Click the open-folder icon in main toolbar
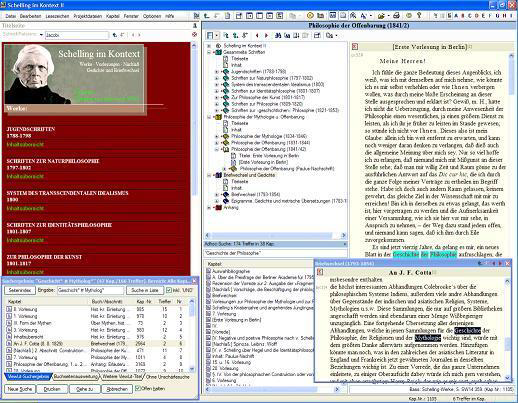 click(x=381, y=15)
